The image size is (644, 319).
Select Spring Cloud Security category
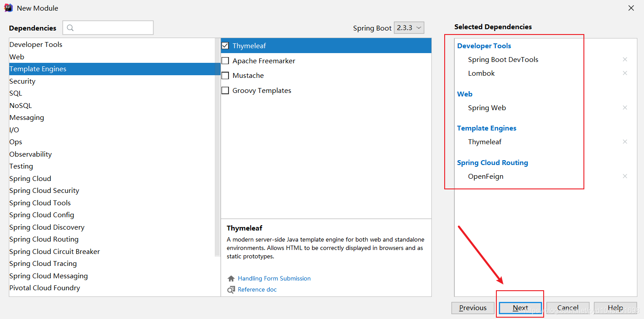pos(112,191)
